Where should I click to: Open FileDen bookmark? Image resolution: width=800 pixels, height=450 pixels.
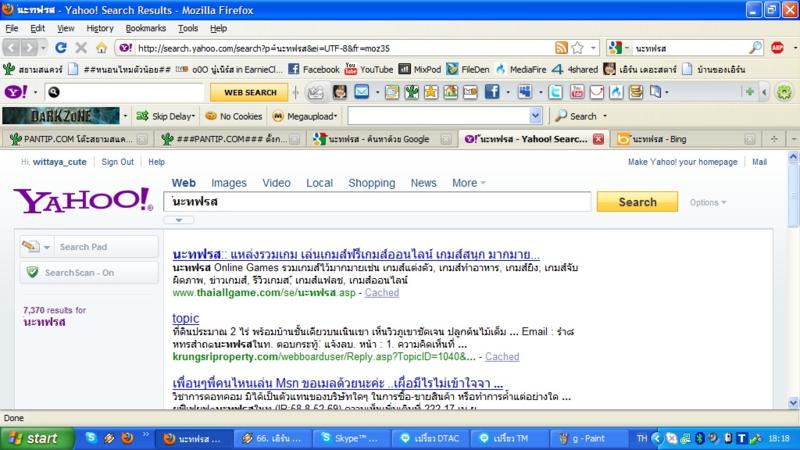[468, 69]
